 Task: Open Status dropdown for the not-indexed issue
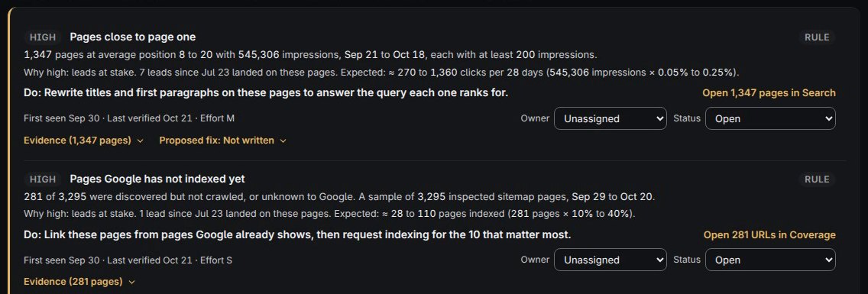pyautogui.click(x=770, y=260)
